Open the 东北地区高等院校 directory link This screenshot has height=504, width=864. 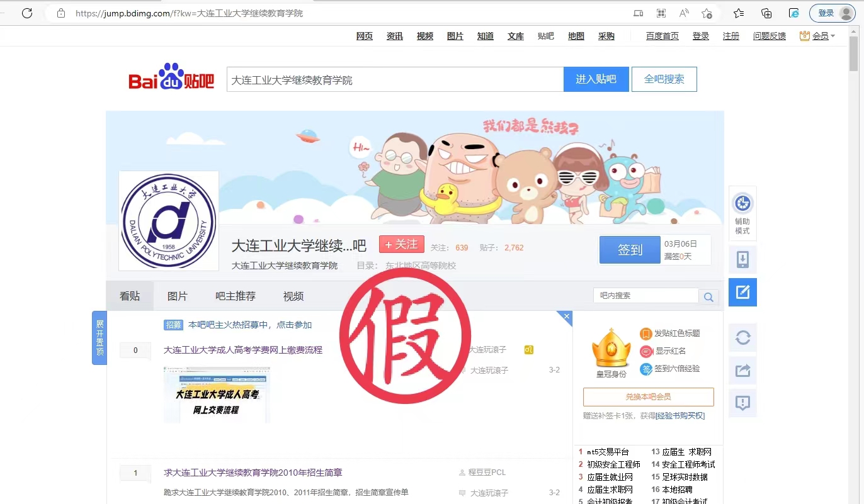421,266
